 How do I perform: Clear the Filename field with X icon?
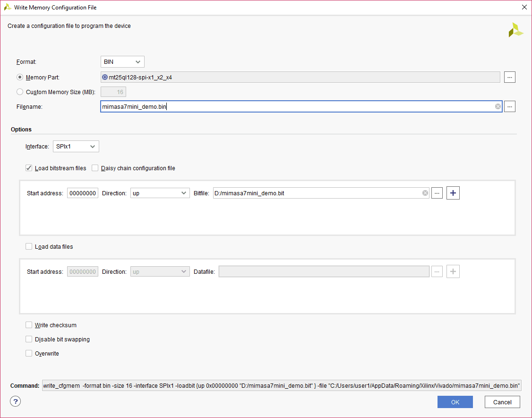coord(498,107)
